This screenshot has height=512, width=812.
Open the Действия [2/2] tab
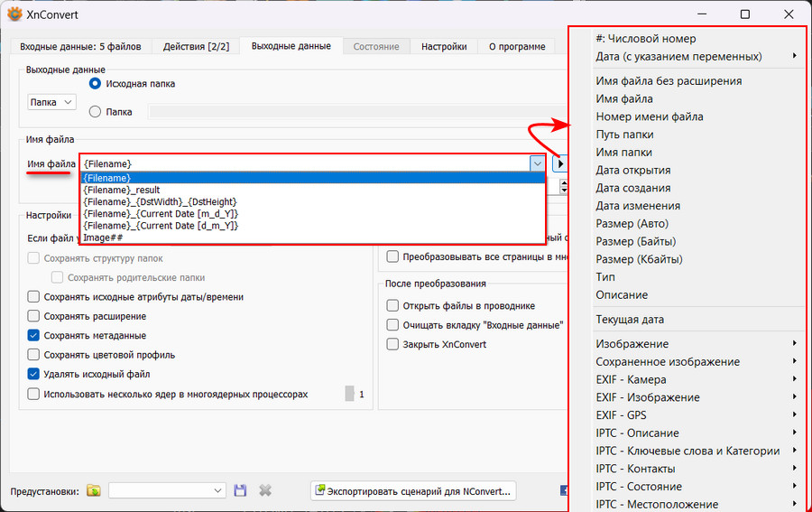196,47
